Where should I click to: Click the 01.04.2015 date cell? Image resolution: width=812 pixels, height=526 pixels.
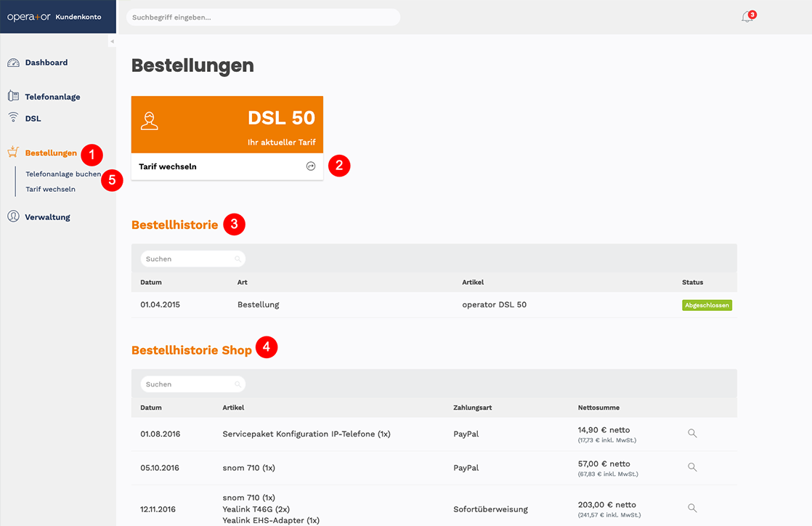click(x=160, y=304)
